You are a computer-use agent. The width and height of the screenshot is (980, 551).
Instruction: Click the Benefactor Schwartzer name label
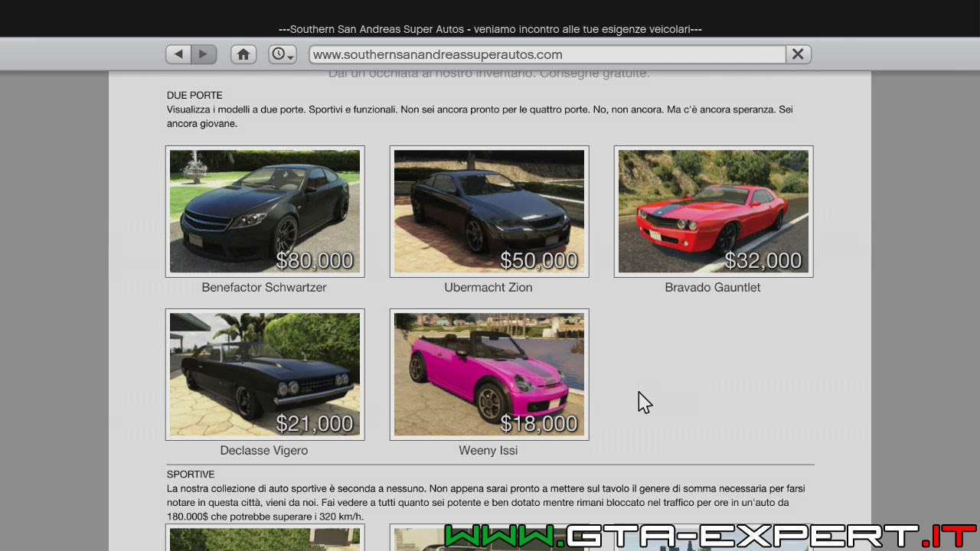pos(264,288)
